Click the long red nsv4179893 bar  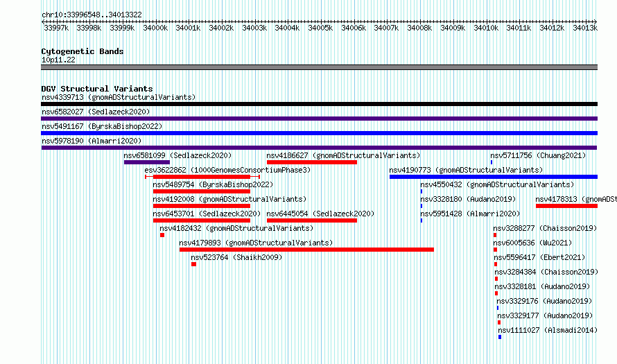click(306, 250)
